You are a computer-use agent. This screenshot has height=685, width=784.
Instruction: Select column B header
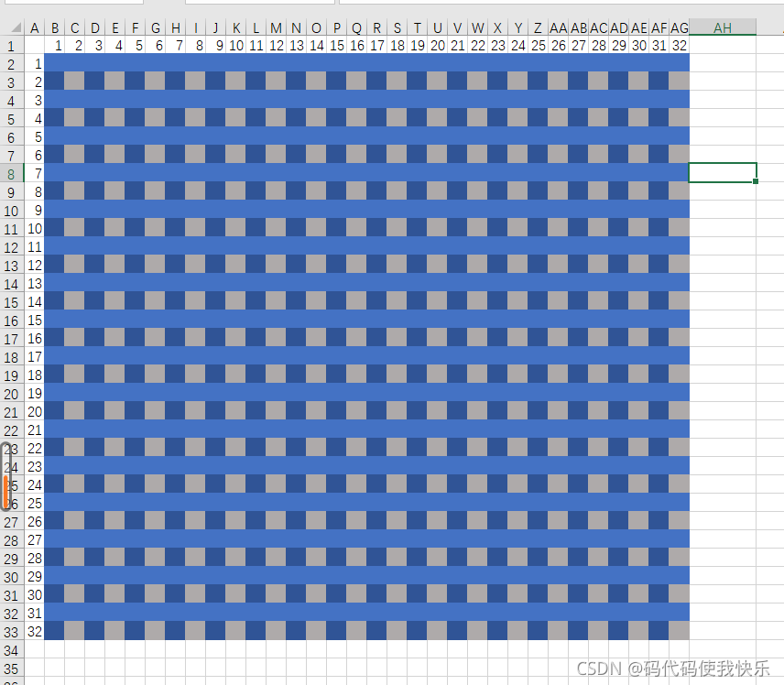pos(55,28)
